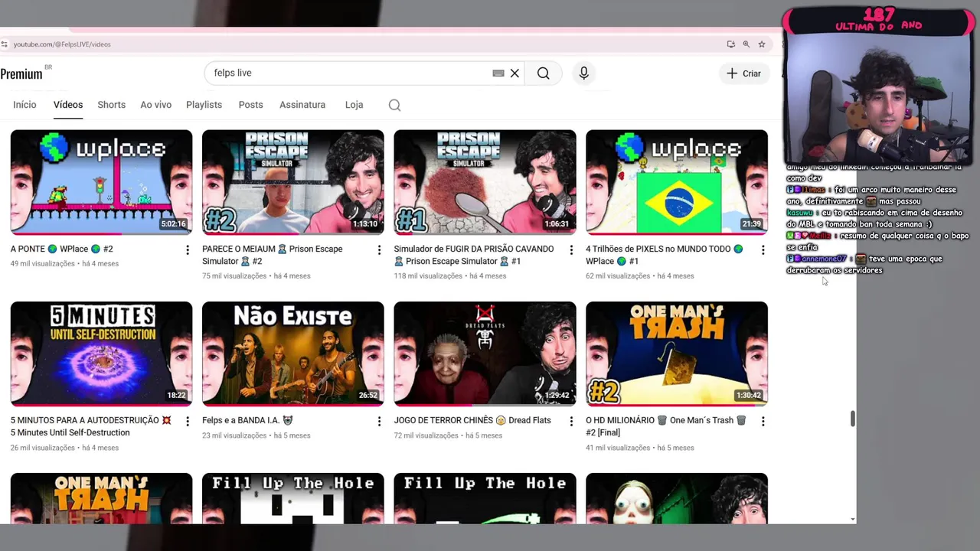Bookmark page with star icon in address bar

[x=762, y=44]
